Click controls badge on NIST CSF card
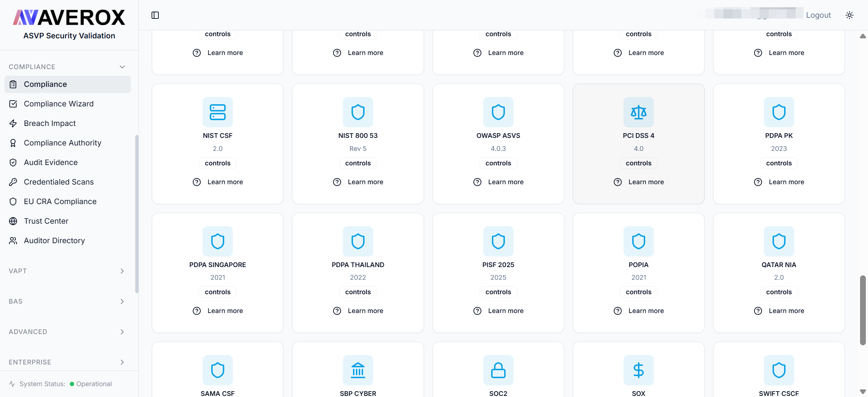The width and height of the screenshot is (868, 397). (218, 163)
